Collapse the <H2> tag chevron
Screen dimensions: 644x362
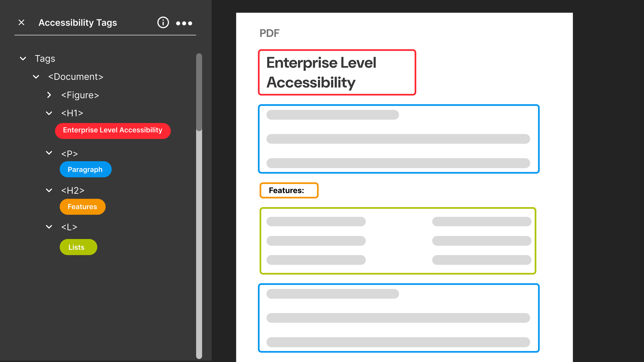[x=49, y=190]
